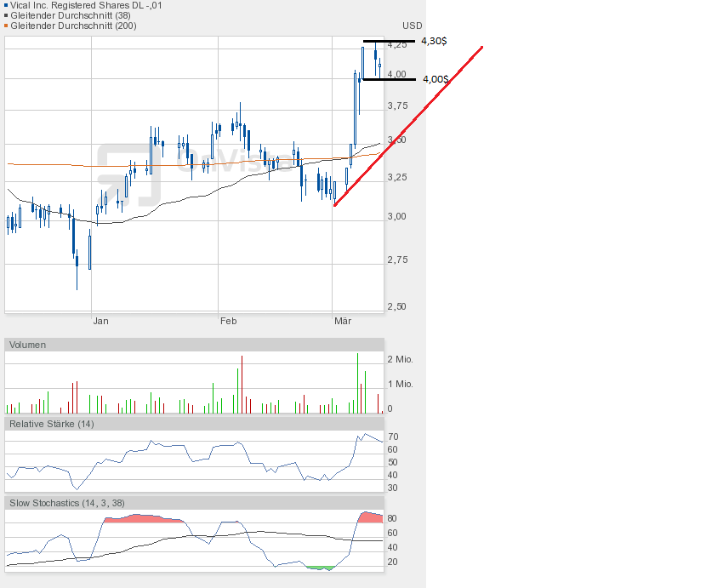Image resolution: width=723 pixels, height=588 pixels.
Task: Click the 'Gleitender Durchschnitt (38)' legend entry
Action: (x=71, y=15)
